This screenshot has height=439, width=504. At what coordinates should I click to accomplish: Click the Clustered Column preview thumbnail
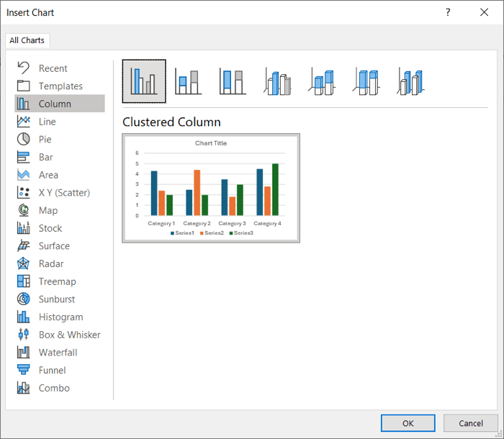(211, 188)
